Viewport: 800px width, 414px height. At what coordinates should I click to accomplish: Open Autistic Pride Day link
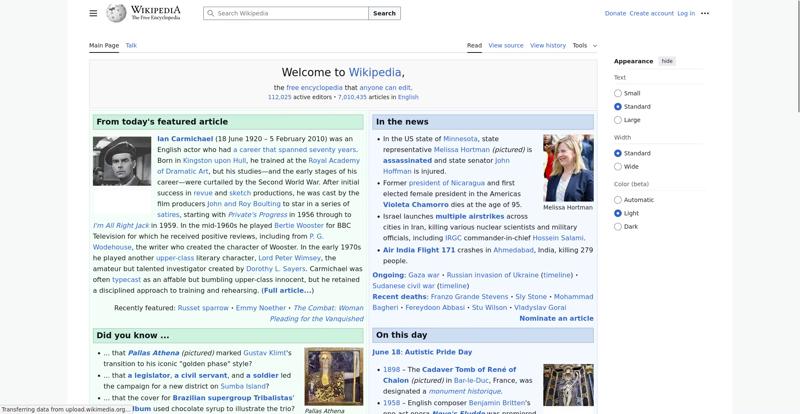[x=439, y=352]
